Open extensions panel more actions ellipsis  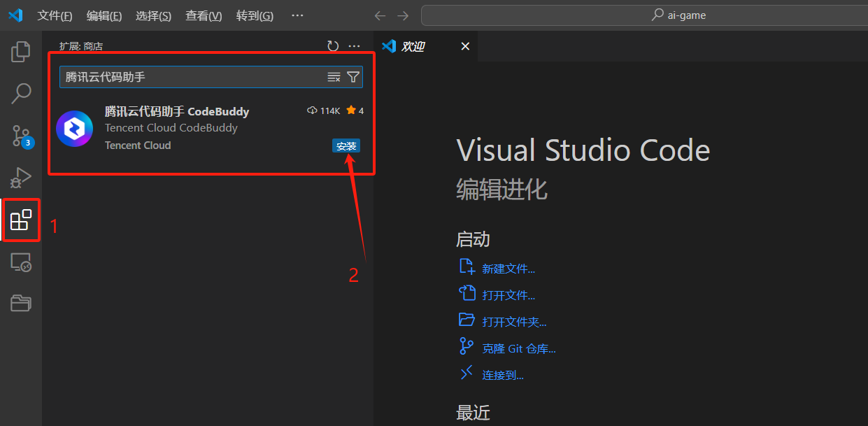354,46
